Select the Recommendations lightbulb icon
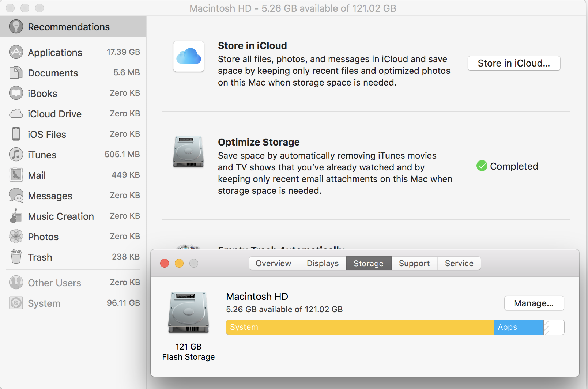This screenshot has height=389, width=588. pyautogui.click(x=16, y=26)
